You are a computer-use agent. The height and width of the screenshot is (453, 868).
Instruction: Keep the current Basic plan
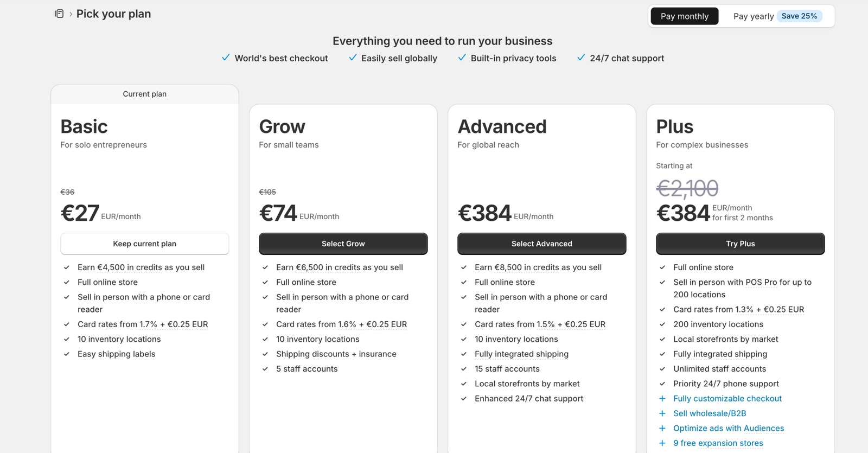tap(145, 244)
